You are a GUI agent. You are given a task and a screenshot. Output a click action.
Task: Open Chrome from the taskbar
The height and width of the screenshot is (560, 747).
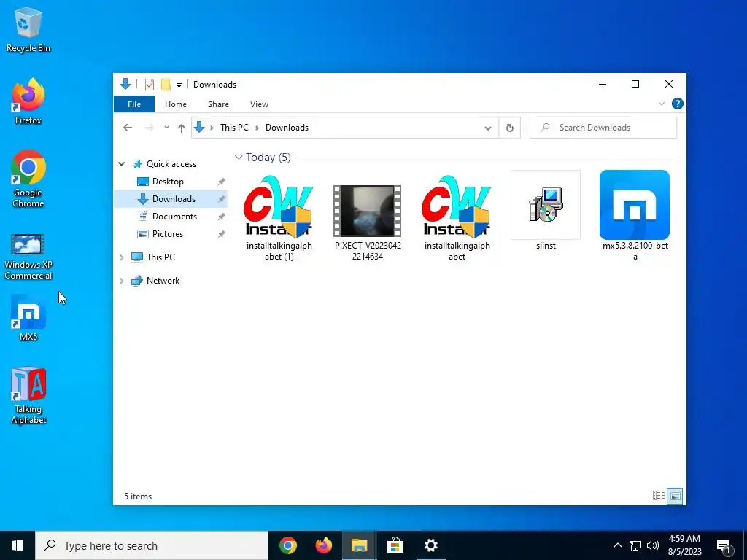[x=287, y=545]
